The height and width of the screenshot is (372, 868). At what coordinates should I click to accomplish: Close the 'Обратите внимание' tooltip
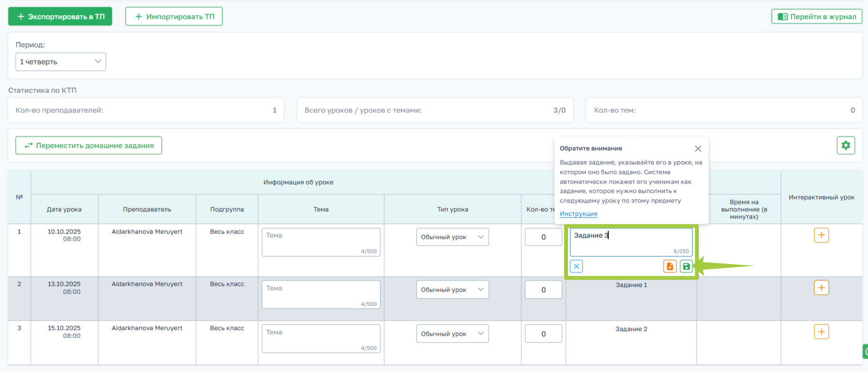697,149
